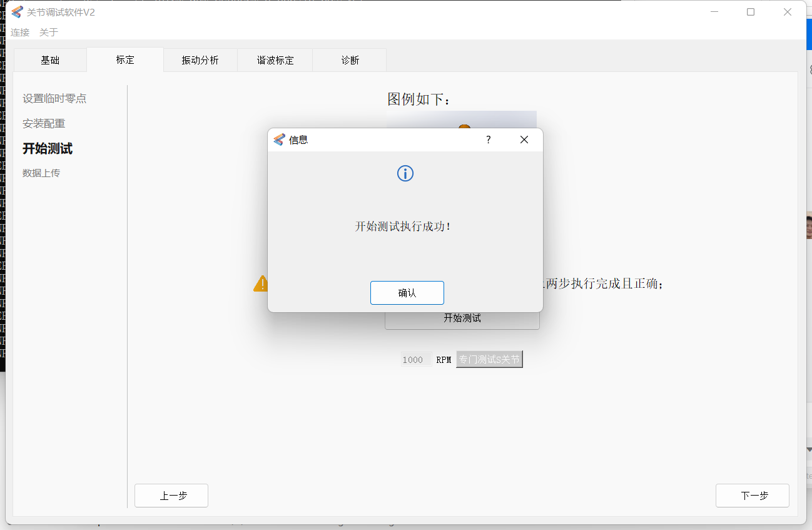
Task: Switch to the 基础 tab
Action: 50,60
